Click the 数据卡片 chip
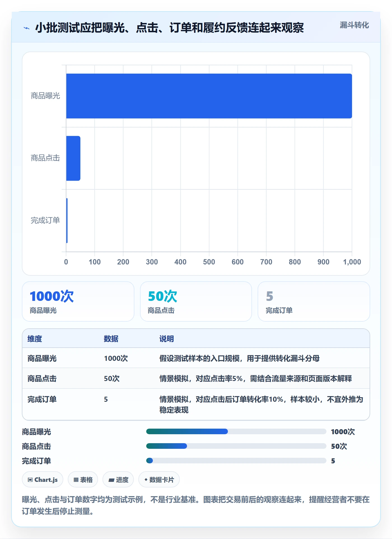392x539 pixels. tap(159, 480)
